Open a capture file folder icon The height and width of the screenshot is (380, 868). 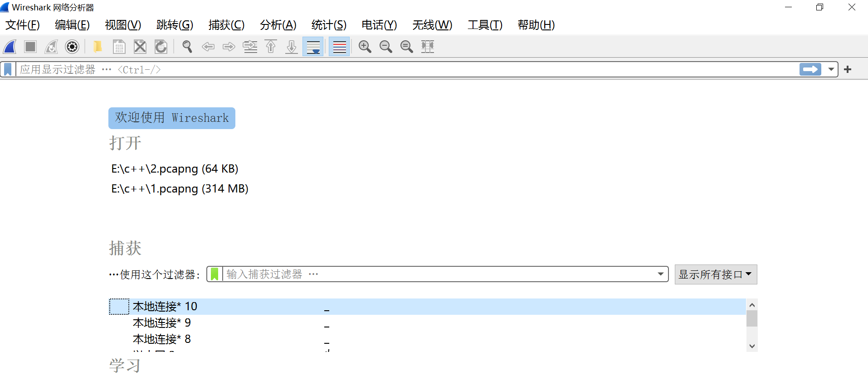click(98, 47)
